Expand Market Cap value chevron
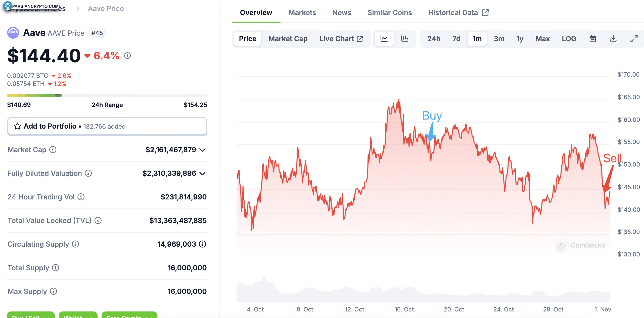The height and width of the screenshot is (318, 644). click(202, 150)
